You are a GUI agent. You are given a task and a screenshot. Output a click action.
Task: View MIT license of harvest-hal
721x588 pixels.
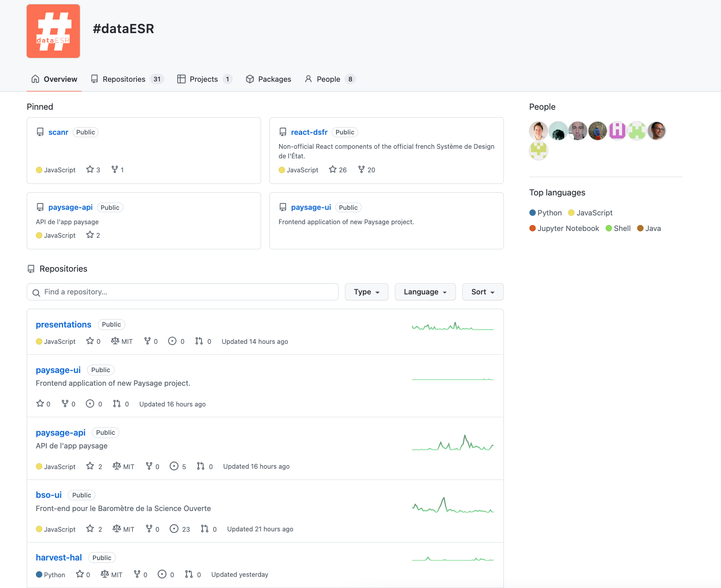pyautogui.click(x=111, y=574)
